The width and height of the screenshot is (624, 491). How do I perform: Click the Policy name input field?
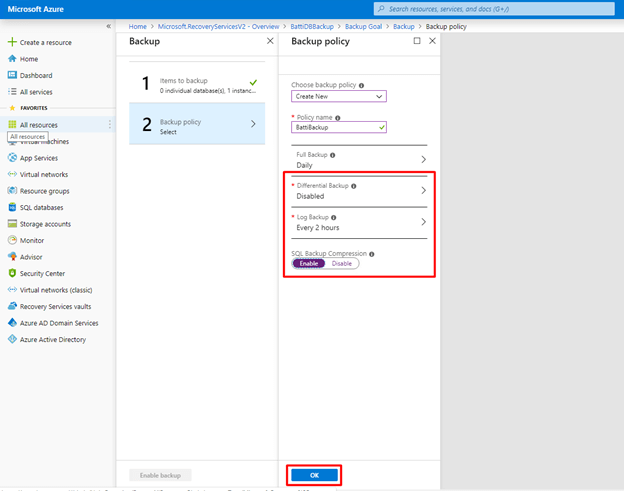pyautogui.click(x=339, y=127)
